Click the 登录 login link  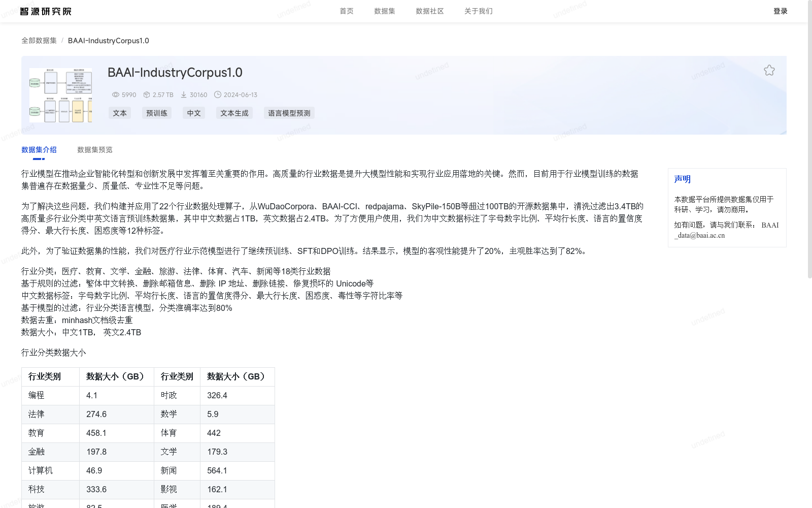[x=781, y=11]
